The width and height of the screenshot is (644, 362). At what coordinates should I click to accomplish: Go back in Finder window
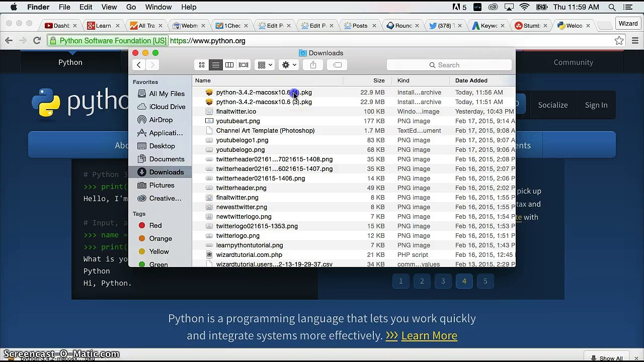click(x=139, y=65)
